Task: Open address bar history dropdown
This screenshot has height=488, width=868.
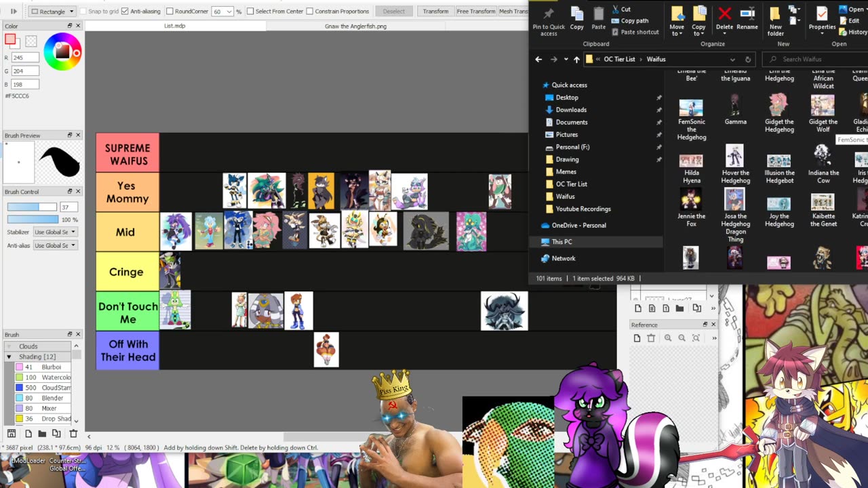Action: 732,60
